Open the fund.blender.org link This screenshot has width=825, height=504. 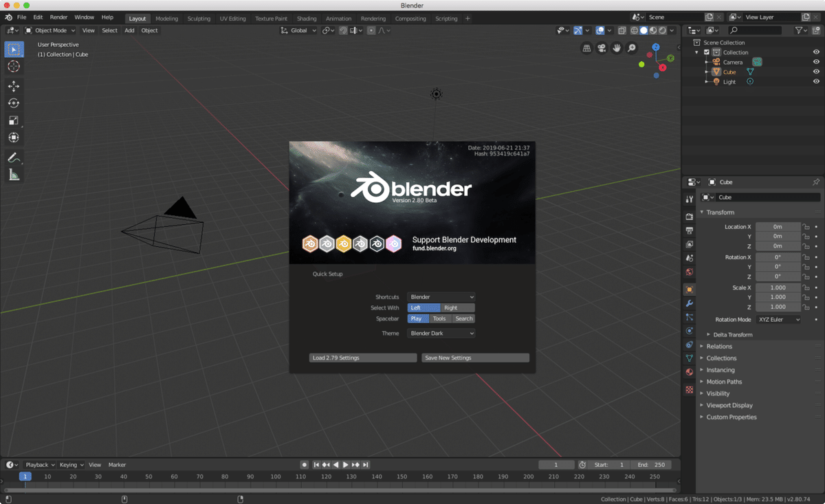coord(434,248)
